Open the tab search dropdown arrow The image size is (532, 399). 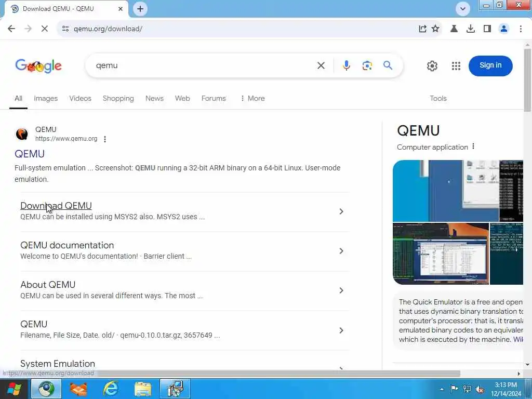click(x=463, y=9)
